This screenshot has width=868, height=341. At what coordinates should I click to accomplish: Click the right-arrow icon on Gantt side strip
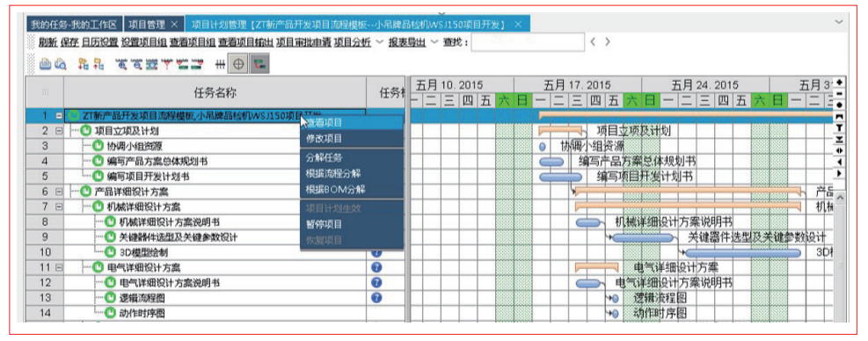coord(839,173)
